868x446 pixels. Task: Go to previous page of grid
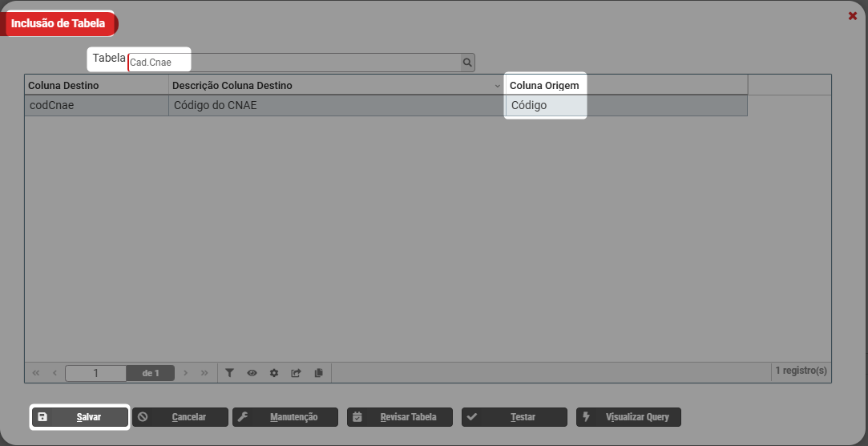(x=55, y=373)
